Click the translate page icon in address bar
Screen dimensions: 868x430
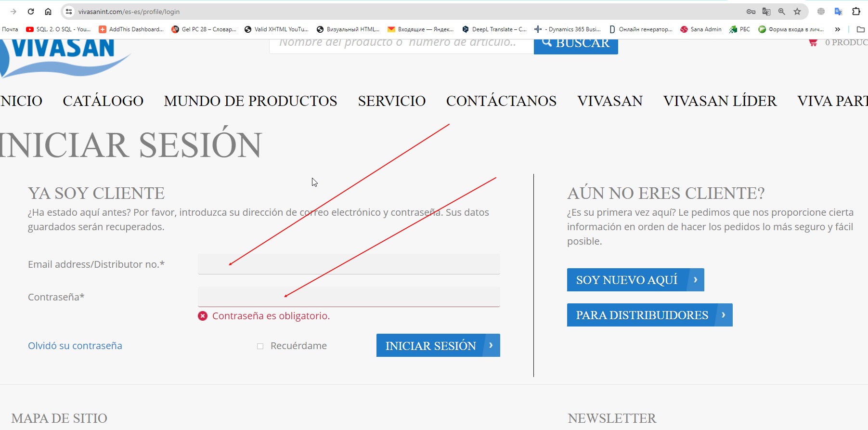766,12
